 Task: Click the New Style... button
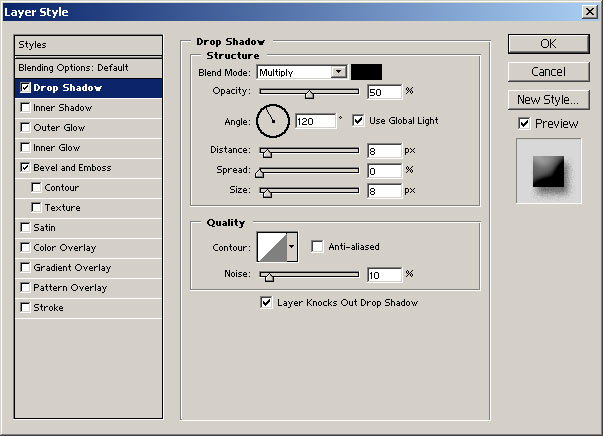click(548, 100)
